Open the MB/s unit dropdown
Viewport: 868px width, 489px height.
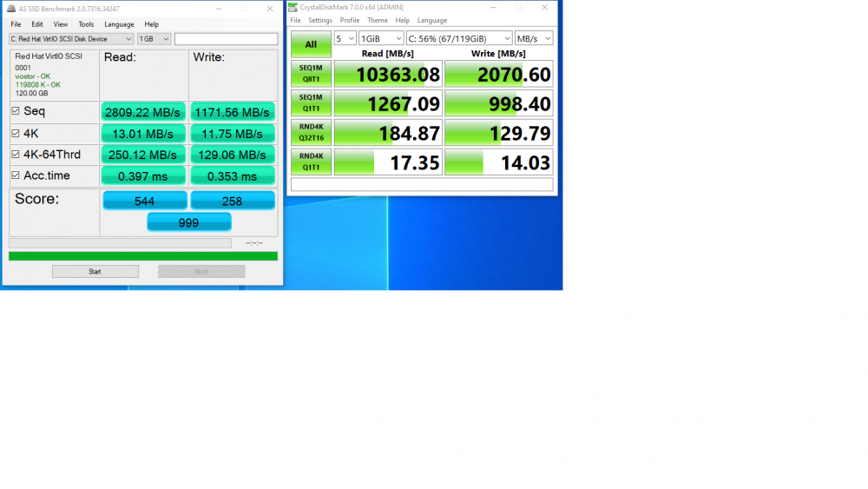click(x=534, y=38)
